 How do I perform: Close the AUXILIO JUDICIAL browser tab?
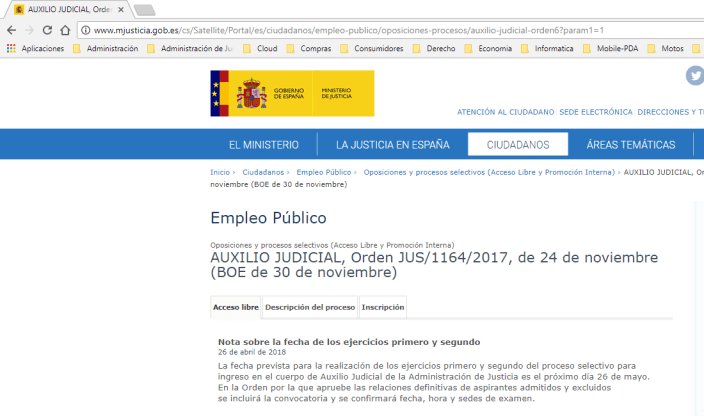coord(122,10)
